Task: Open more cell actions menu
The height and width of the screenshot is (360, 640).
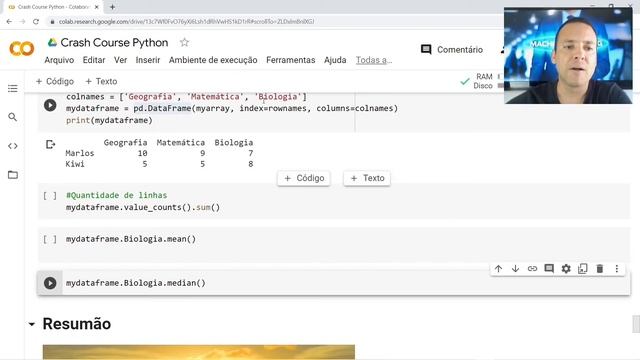Action: (x=617, y=269)
